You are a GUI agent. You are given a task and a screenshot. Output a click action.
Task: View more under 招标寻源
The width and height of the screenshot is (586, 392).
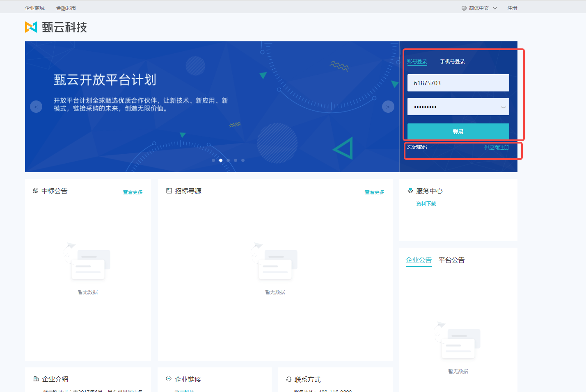375,192
